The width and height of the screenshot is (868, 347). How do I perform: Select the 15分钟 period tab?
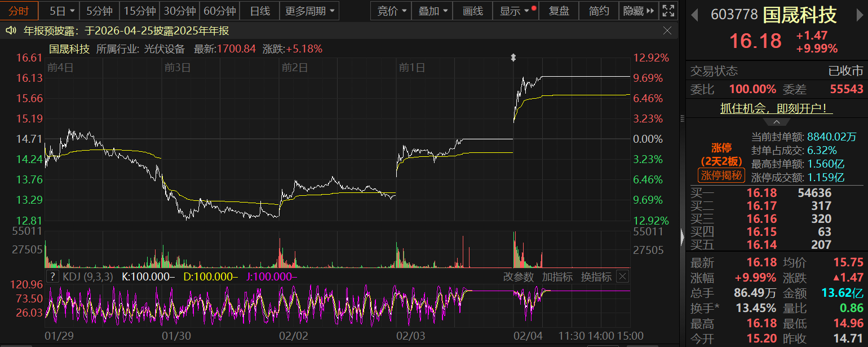(139, 11)
